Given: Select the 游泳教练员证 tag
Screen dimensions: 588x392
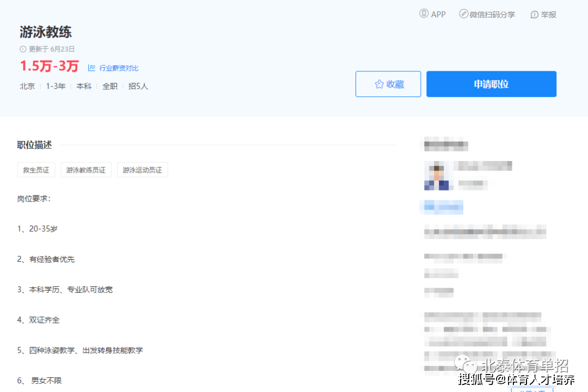Looking at the screenshot, I should 86,170.
